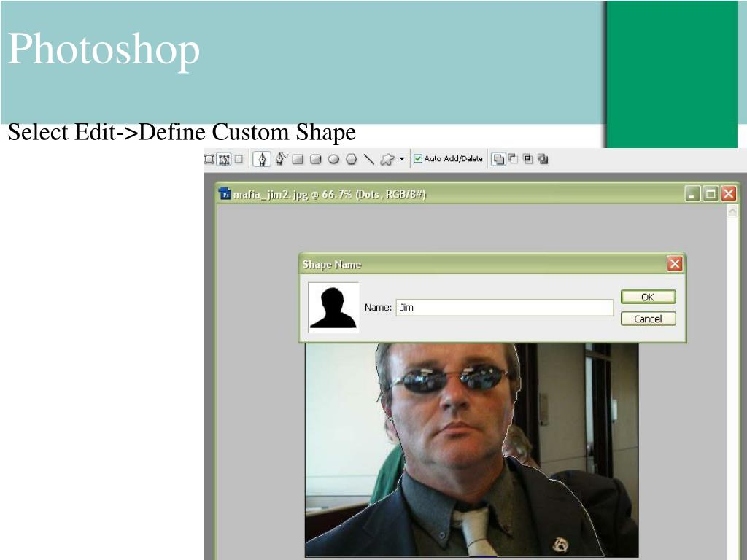Viewport: 747px width, 560px height.
Task: Select the Rectangle shape tool
Action: click(298, 159)
